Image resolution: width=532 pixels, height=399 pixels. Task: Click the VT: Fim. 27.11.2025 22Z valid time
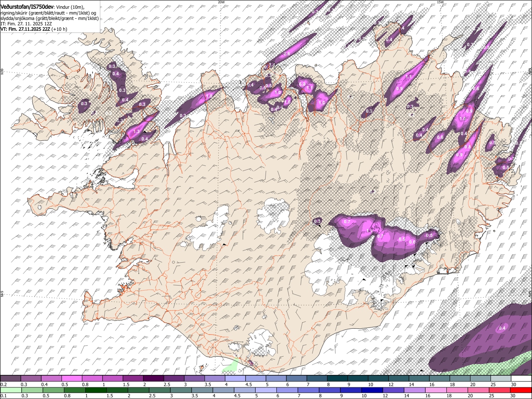click(25, 29)
